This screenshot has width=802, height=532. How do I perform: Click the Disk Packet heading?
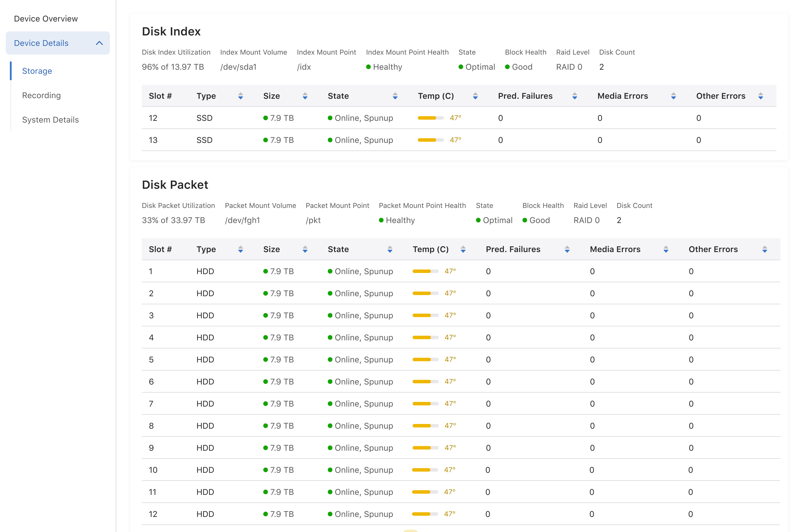click(x=175, y=185)
